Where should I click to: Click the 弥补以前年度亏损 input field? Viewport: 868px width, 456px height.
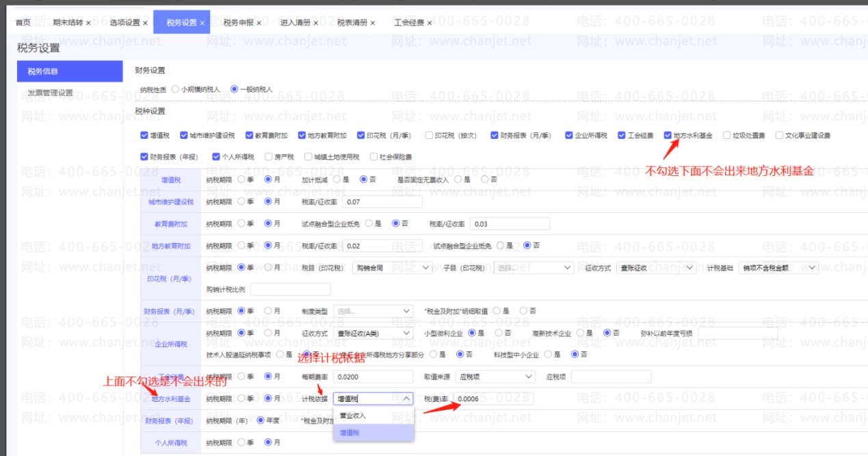tap(737, 333)
